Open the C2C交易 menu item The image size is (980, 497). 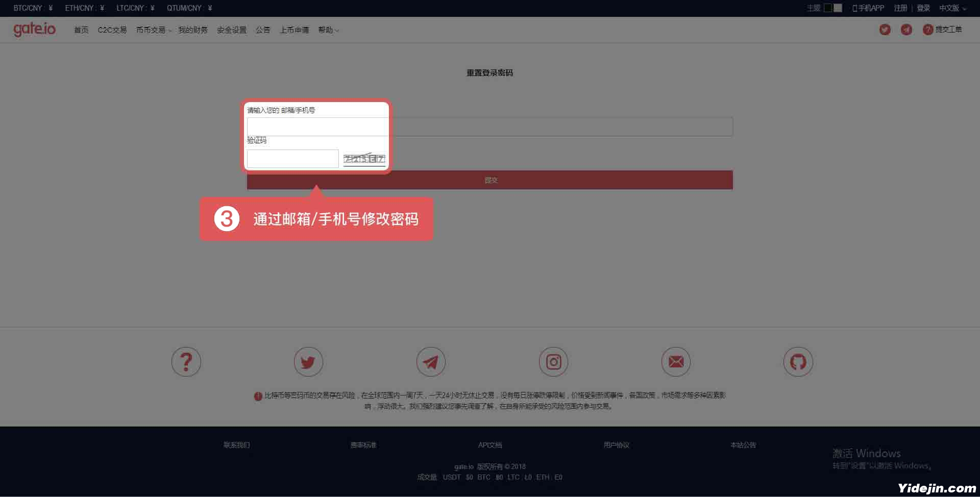click(x=112, y=30)
